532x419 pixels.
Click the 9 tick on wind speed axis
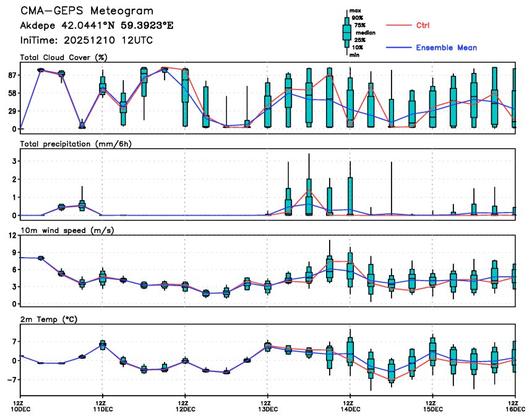[14, 253]
